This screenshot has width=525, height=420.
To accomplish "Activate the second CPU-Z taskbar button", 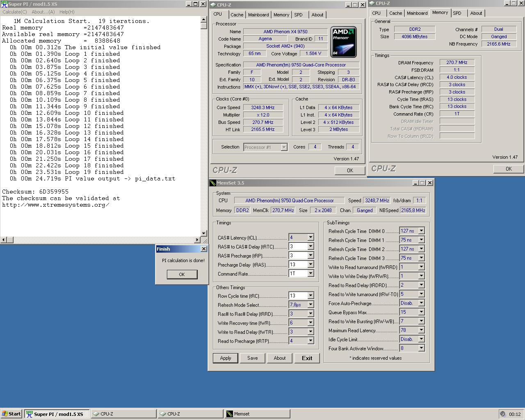I will tap(190, 414).
